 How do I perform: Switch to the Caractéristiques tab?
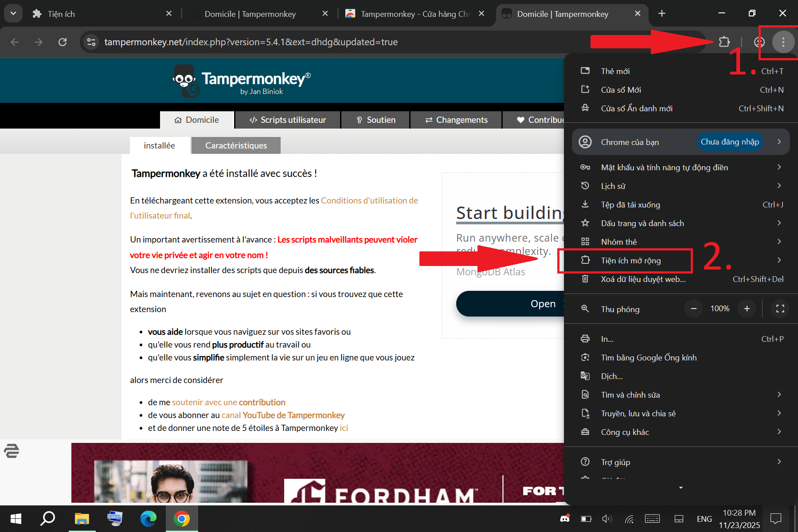coord(235,145)
